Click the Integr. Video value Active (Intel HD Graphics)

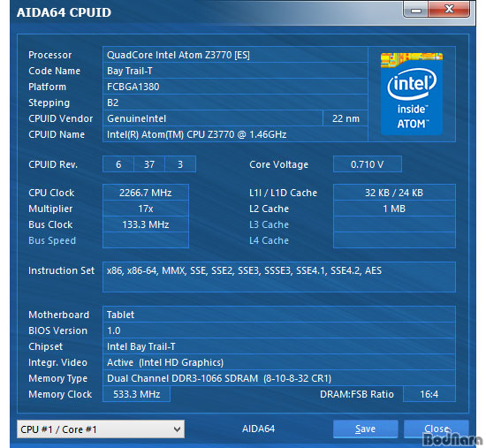tap(279, 362)
